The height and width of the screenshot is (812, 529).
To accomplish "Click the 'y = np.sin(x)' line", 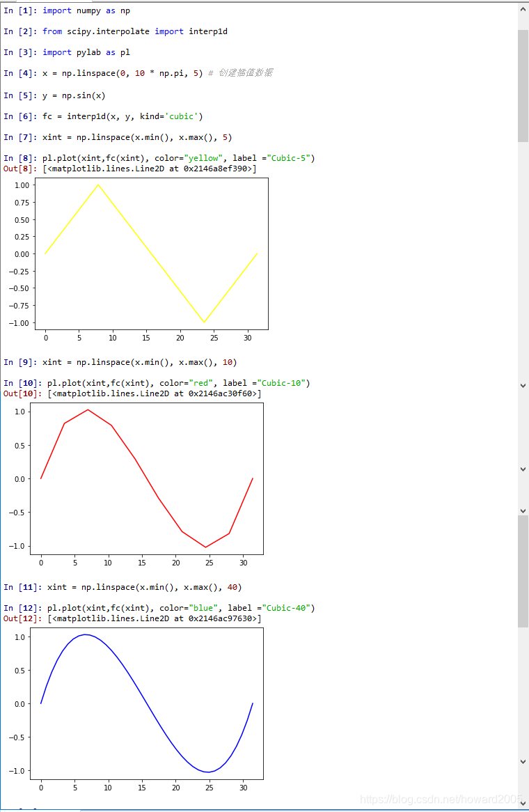I will click(x=74, y=96).
